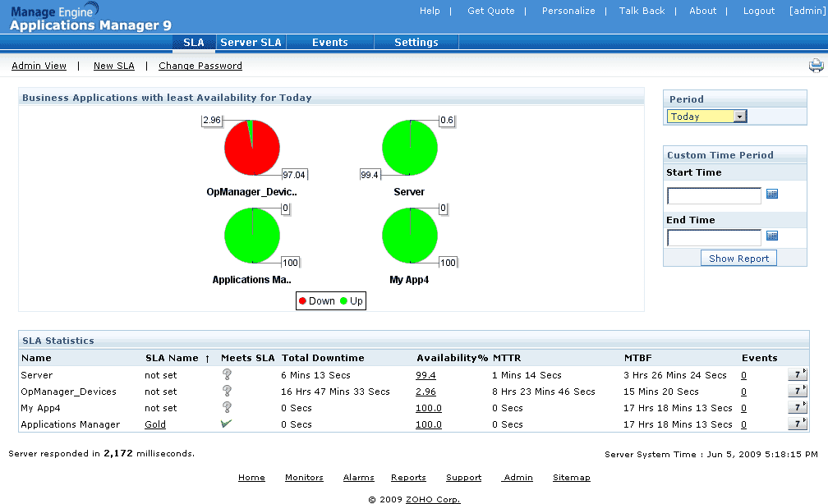Click ManageEngine Applications Manager logo
This screenshot has height=504, width=828.
(90, 17)
